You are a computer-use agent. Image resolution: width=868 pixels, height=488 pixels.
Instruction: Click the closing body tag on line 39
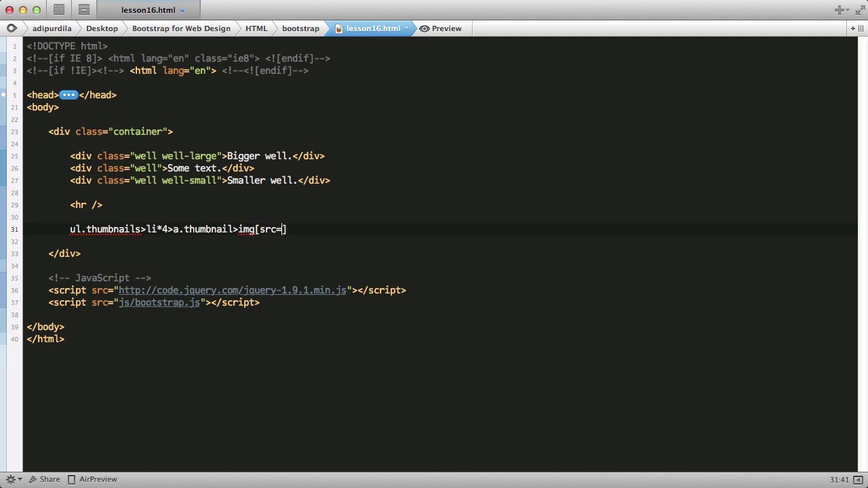45,327
